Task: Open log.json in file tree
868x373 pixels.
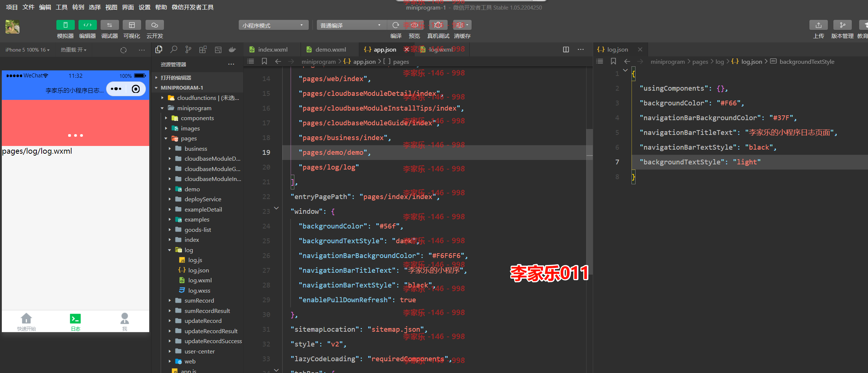Action: (x=199, y=270)
